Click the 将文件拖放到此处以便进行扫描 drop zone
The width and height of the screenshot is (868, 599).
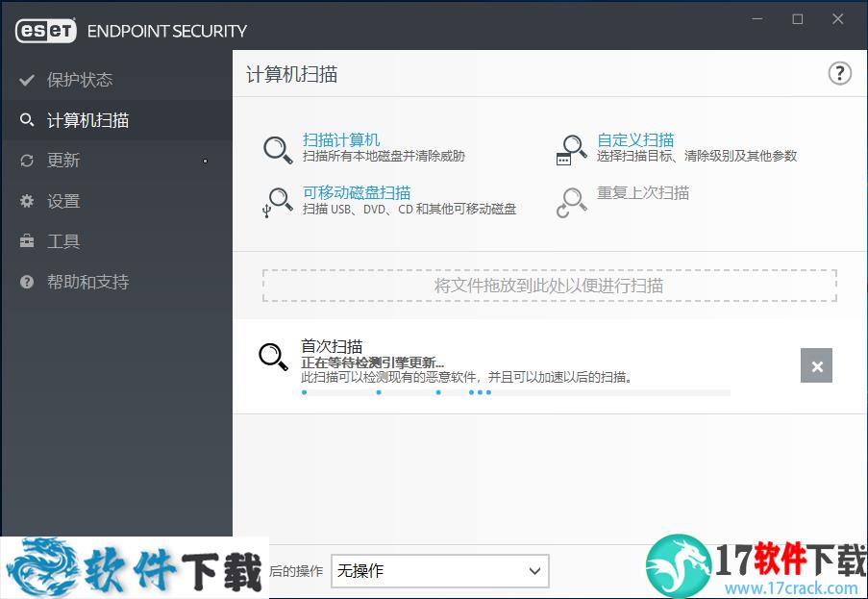point(549,286)
